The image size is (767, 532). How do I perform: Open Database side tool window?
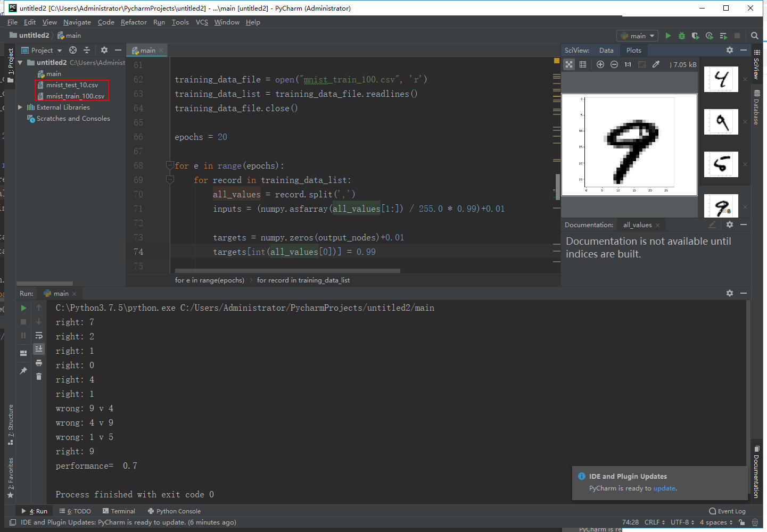pyautogui.click(x=756, y=107)
